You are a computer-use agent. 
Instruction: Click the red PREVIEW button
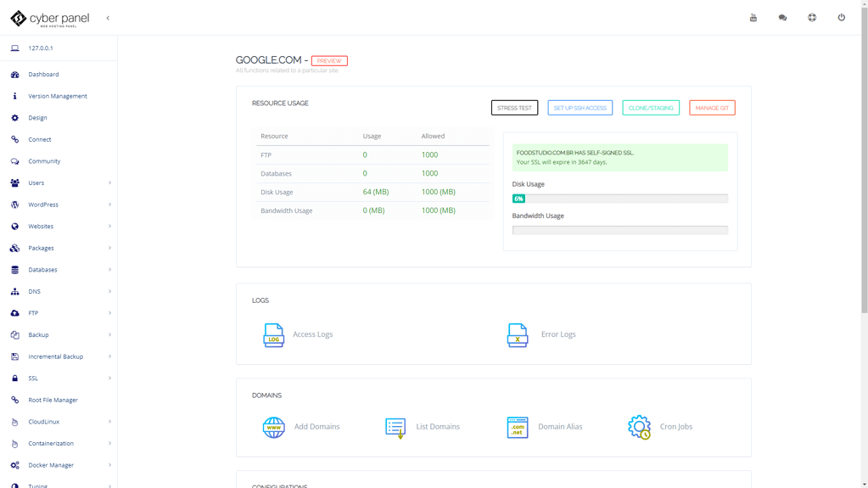329,61
